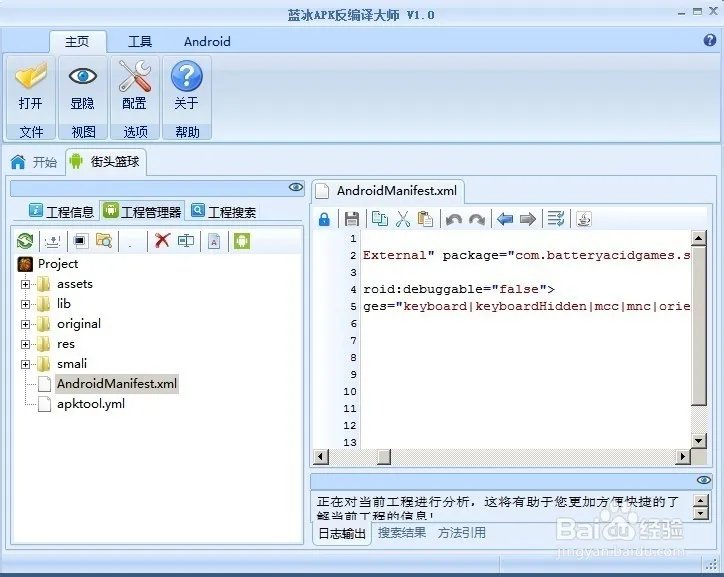Open 配置 configuration tools icon
The image size is (724, 577).
(x=134, y=86)
